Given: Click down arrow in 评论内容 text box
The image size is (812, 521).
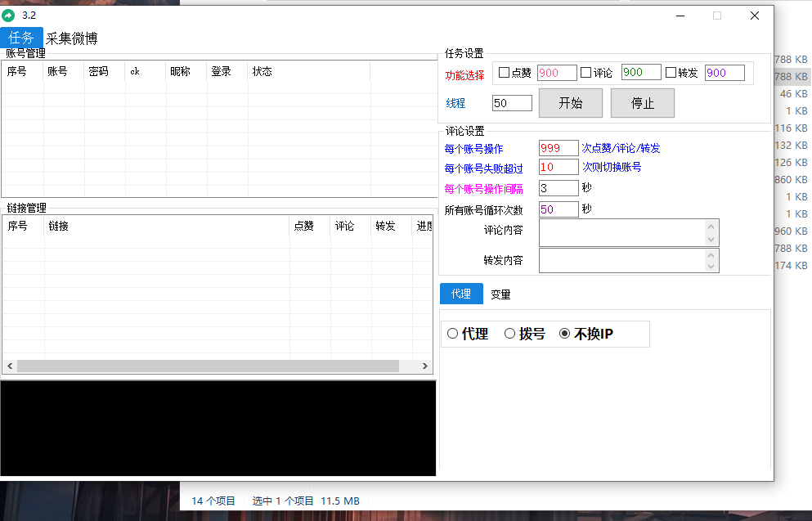Looking at the screenshot, I should coord(711,240).
